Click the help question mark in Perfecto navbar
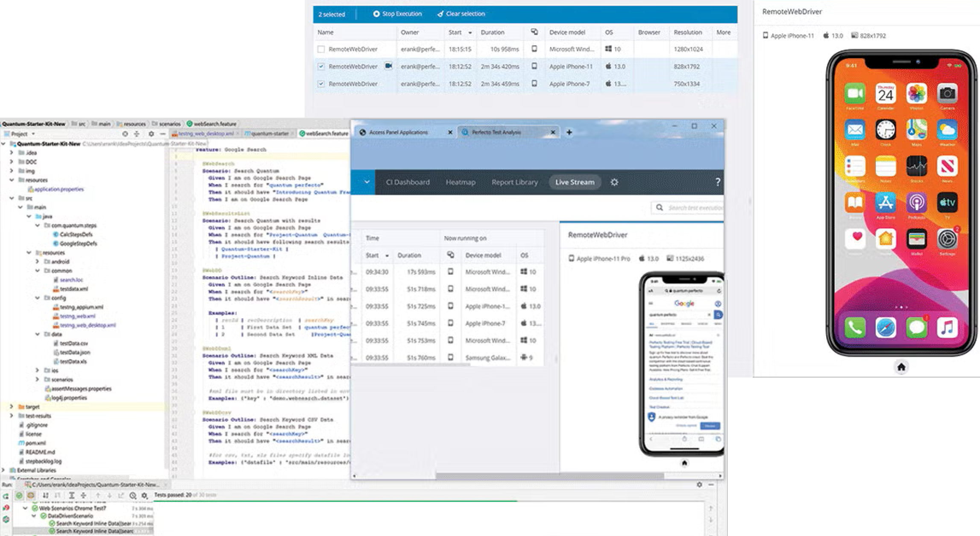The height and width of the screenshot is (536, 980). click(718, 182)
